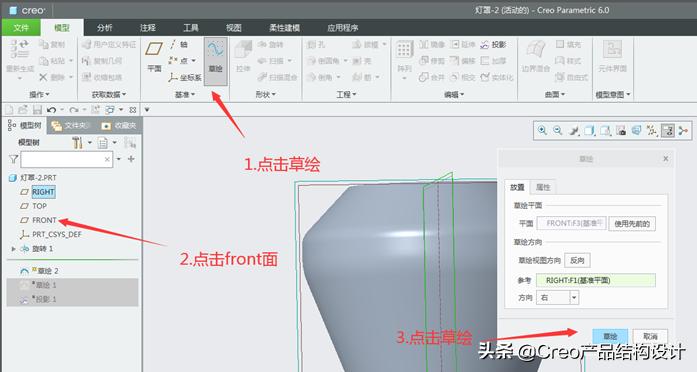Open the quick access toolbar customize arrow
Viewport: 697px width, 372px height.
pyautogui.click(x=147, y=109)
